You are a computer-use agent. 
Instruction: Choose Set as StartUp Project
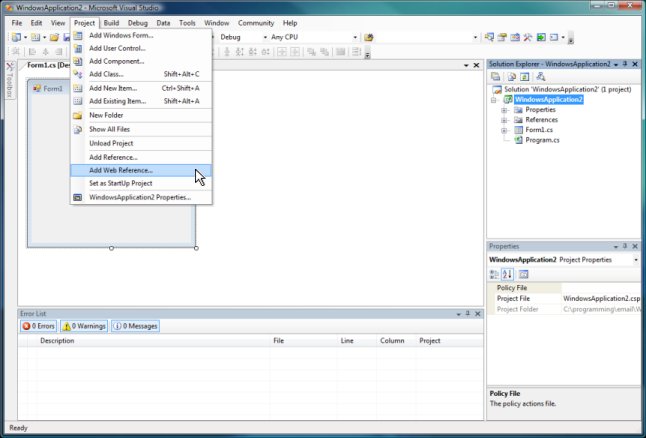141,183
